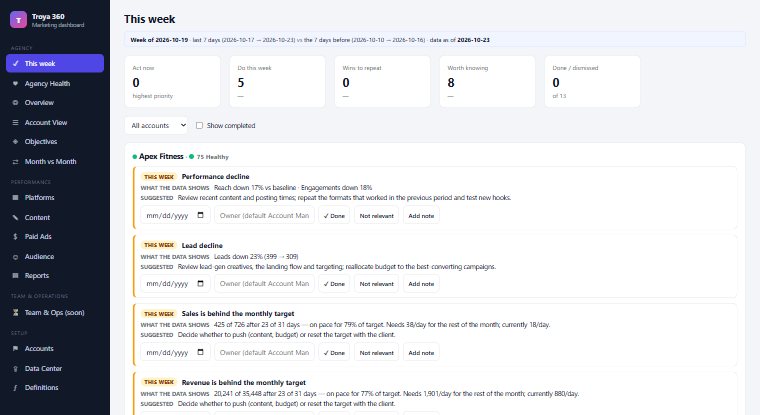Select the Worth knowing summary card
The width and height of the screenshot is (760, 415).
[487, 81]
